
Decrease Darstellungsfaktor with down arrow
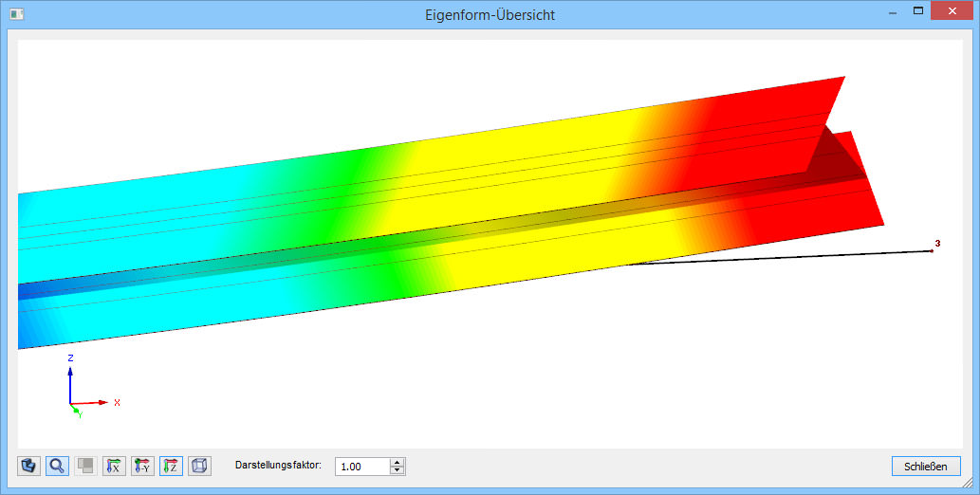click(x=398, y=470)
